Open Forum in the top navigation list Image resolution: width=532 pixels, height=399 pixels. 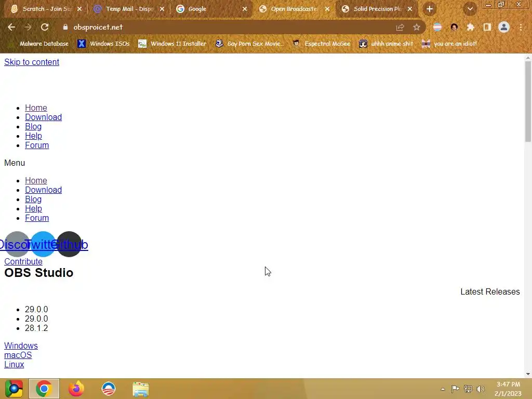click(37, 145)
